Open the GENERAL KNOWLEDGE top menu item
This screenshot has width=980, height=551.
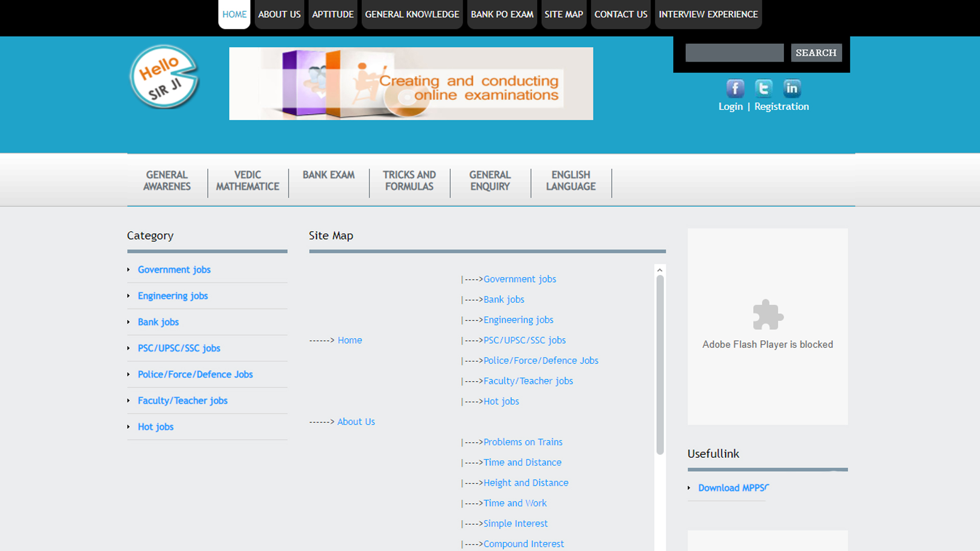point(412,14)
